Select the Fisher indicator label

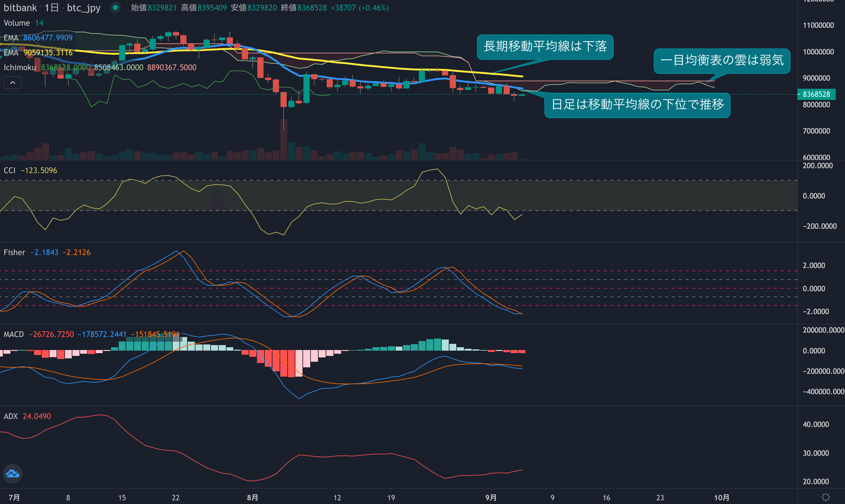click(x=14, y=252)
